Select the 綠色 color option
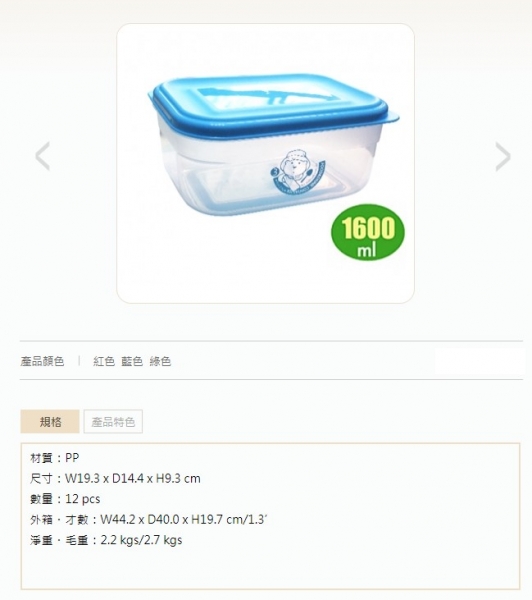Viewport: 532px width, 600px height. click(160, 361)
